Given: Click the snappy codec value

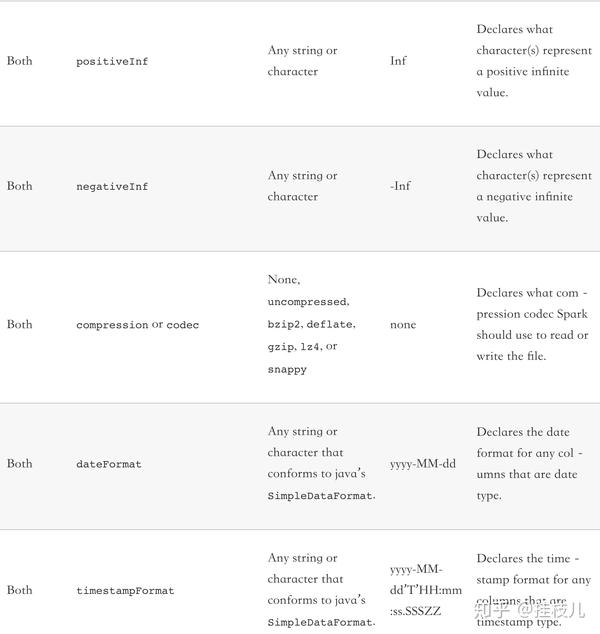Looking at the screenshot, I should point(287,370).
